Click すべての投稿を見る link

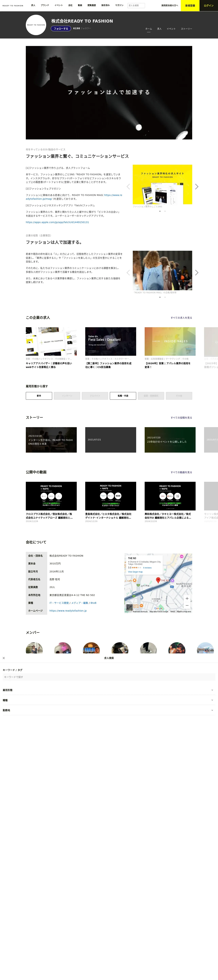[181, 418]
